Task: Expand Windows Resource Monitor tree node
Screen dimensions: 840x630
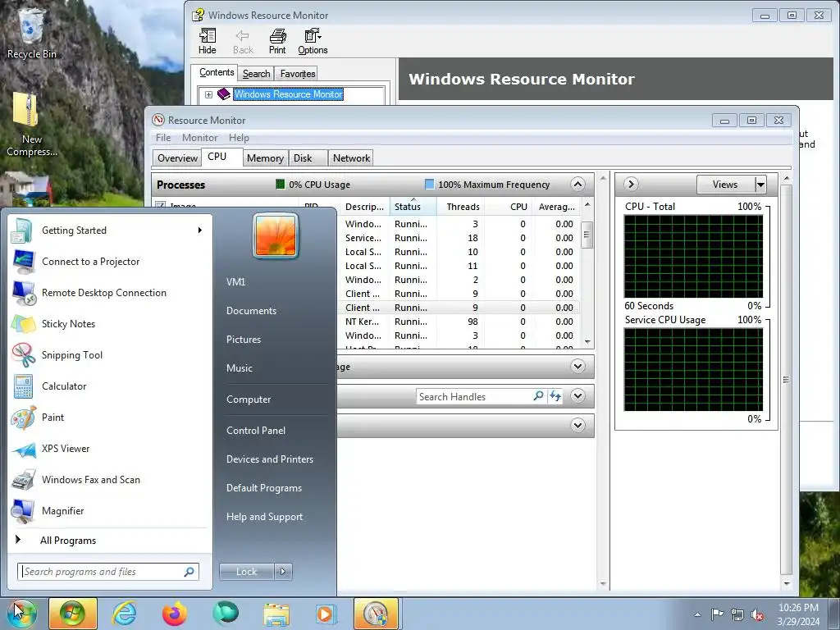Action: coord(208,95)
